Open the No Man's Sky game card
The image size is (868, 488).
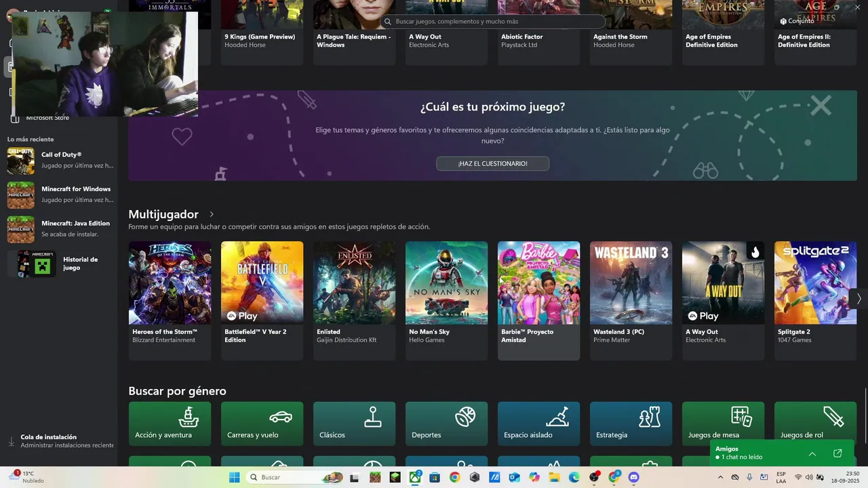click(x=446, y=300)
